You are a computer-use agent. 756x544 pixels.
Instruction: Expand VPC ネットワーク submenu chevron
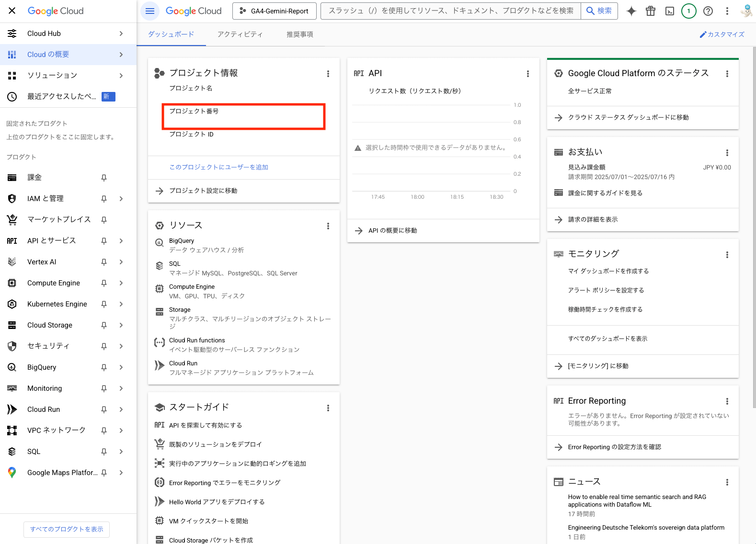click(x=121, y=431)
